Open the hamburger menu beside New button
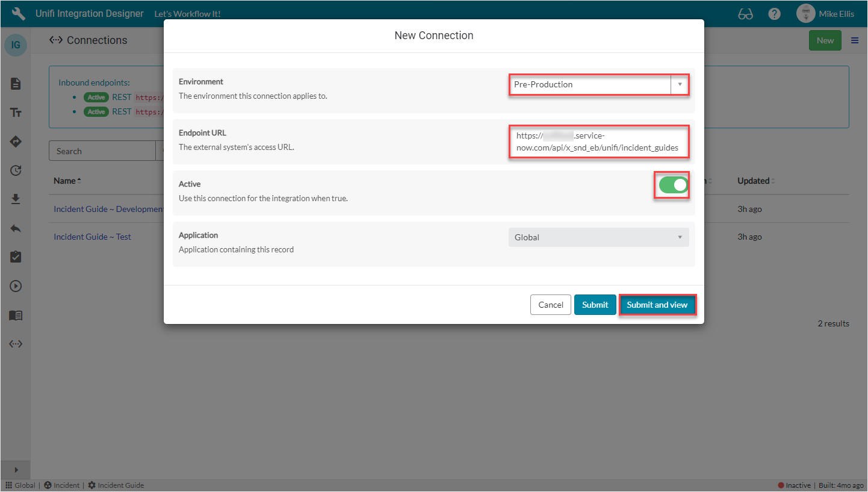Image resolution: width=868 pixels, height=492 pixels. (x=854, y=40)
